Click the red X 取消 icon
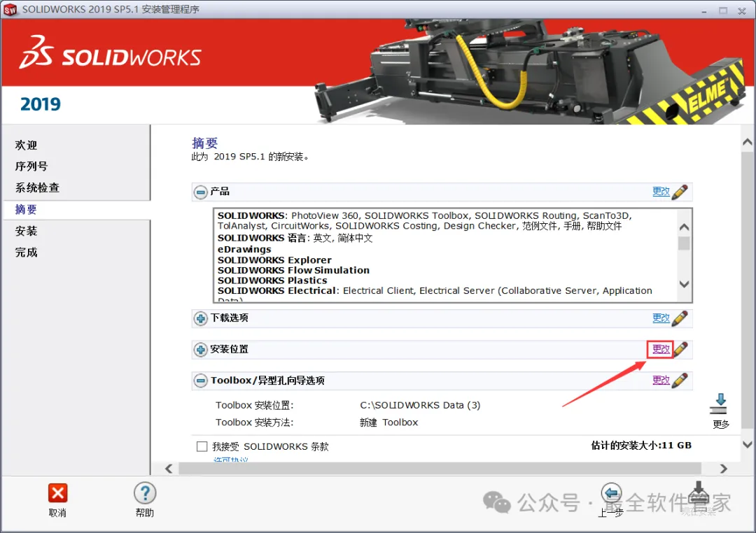The height and width of the screenshot is (533, 756). tap(57, 492)
